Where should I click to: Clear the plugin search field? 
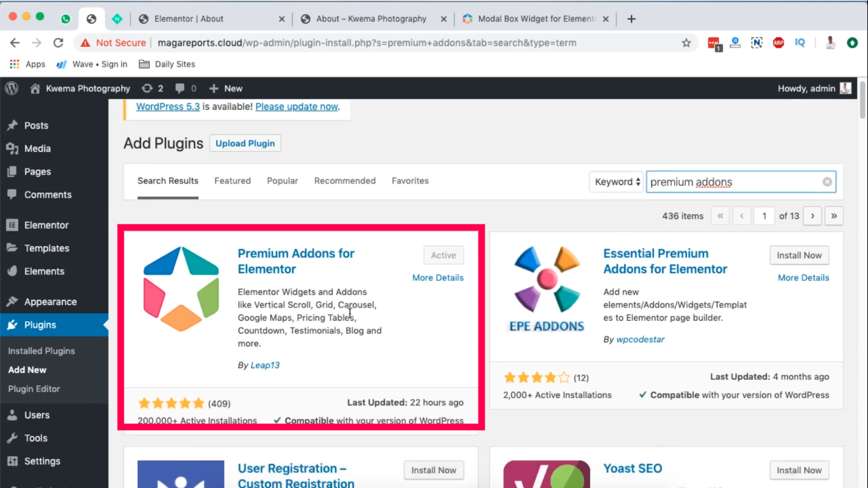(x=827, y=182)
